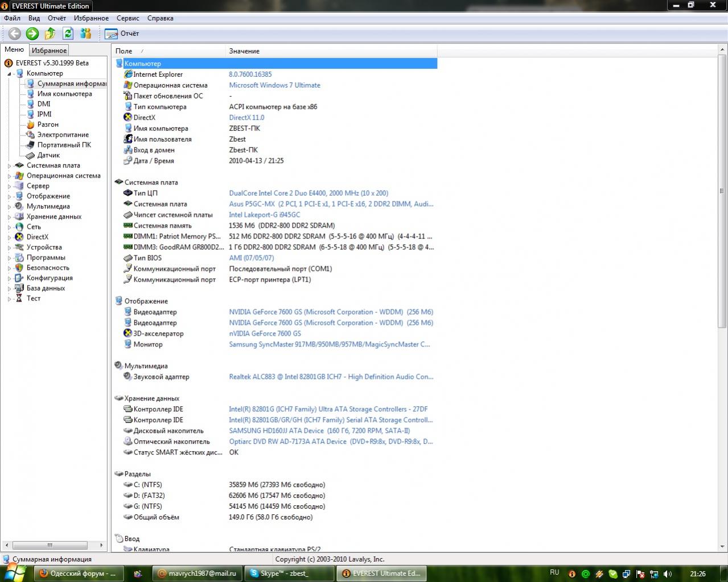This screenshot has width=728, height=582.
Task: Open the Вид menu
Action: (x=34, y=18)
